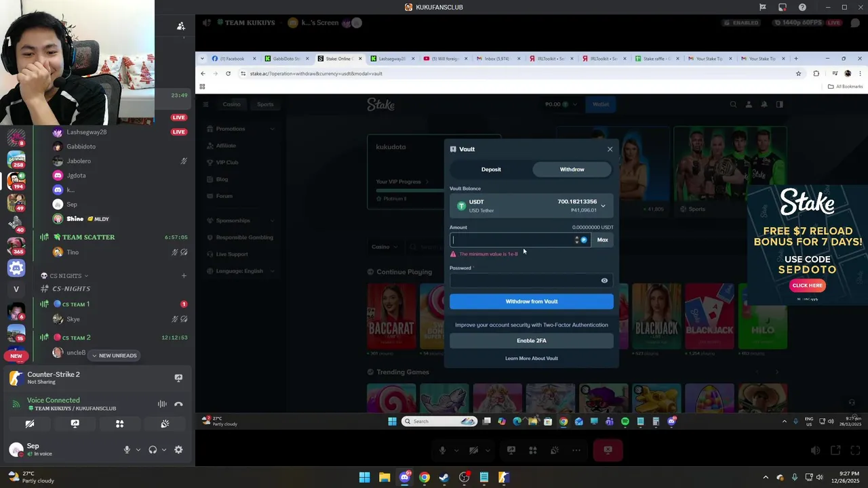Click Enable 2FA button

click(x=532, y=341)
